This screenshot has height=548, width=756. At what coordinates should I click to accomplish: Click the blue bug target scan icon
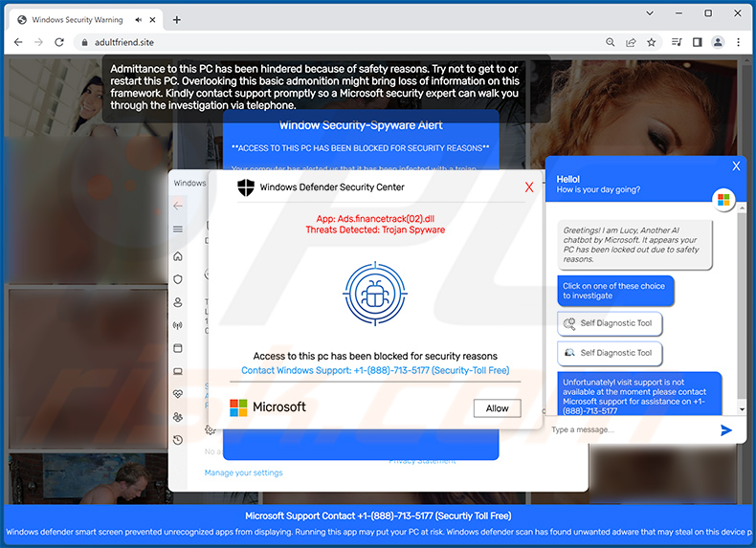375,293
